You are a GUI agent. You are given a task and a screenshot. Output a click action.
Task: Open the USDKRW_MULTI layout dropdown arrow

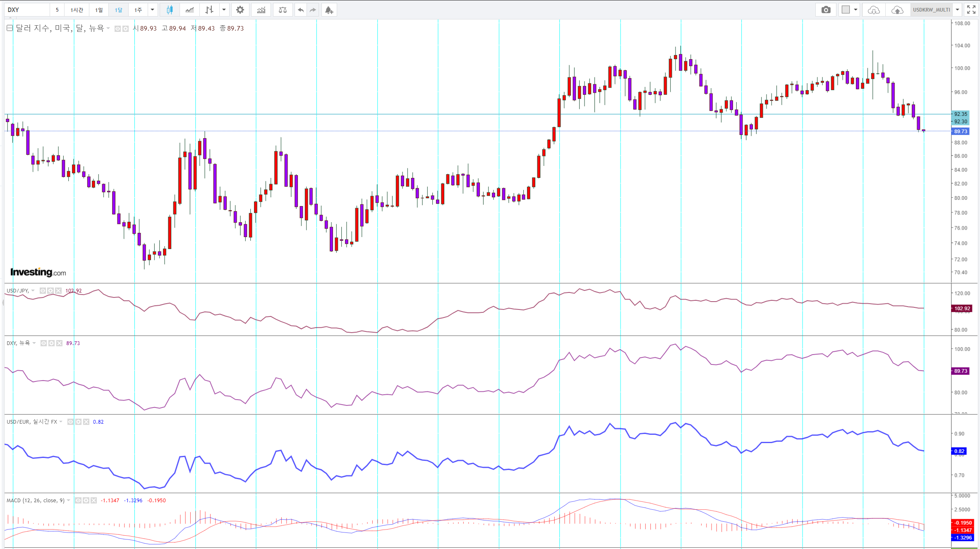pos(957,10)
